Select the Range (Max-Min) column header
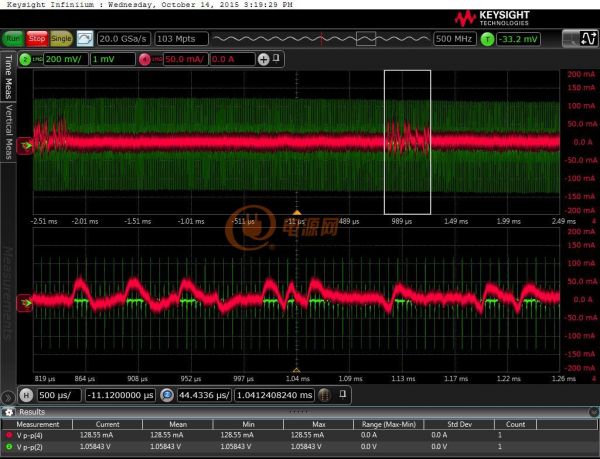 tap(388, 424)
